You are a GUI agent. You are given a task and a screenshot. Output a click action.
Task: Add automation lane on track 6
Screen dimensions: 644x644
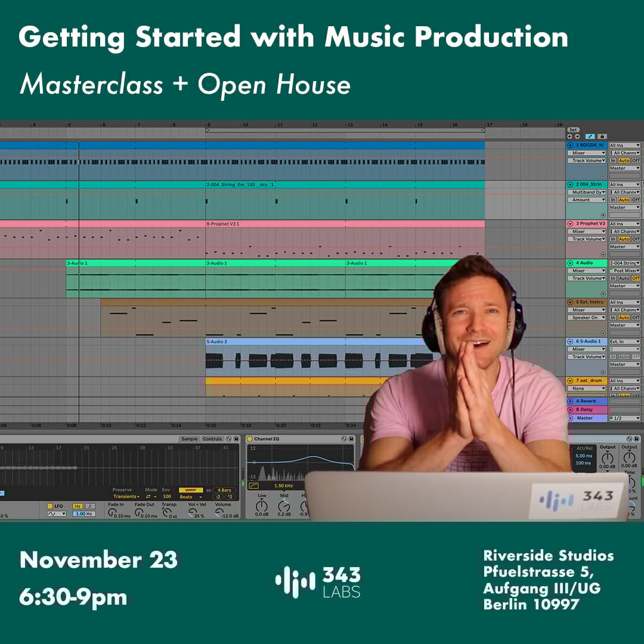[x=603, y=372]
